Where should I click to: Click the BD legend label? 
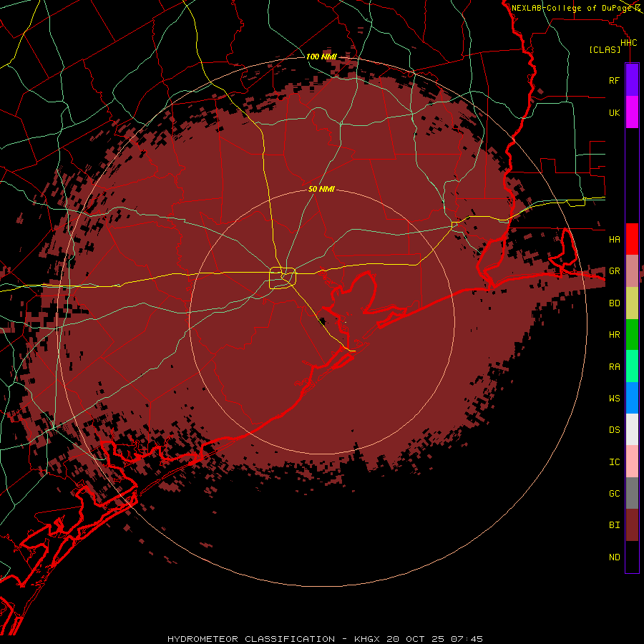coord(614,303)
